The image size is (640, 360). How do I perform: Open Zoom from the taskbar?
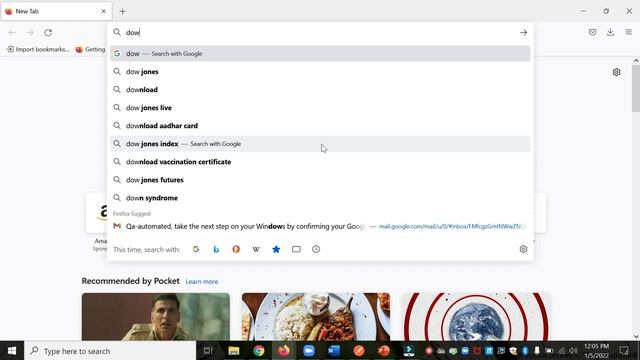coord(309,351)
